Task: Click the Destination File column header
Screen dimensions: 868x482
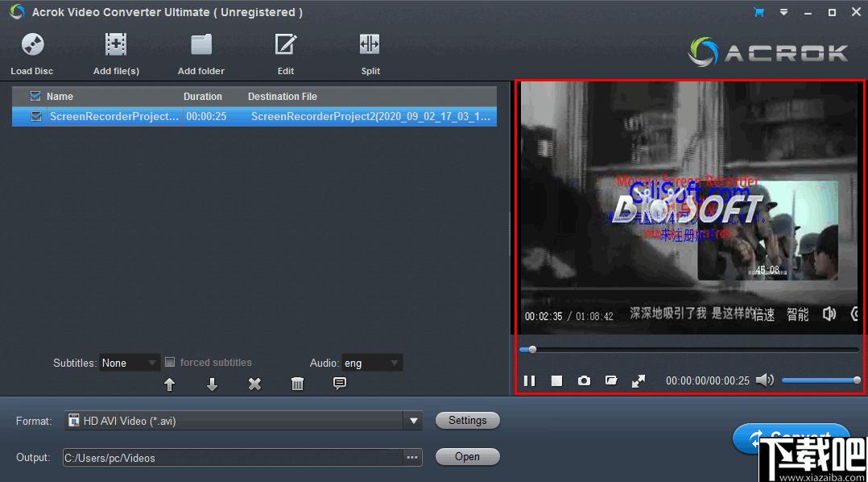Action: (x=283, y=97)
